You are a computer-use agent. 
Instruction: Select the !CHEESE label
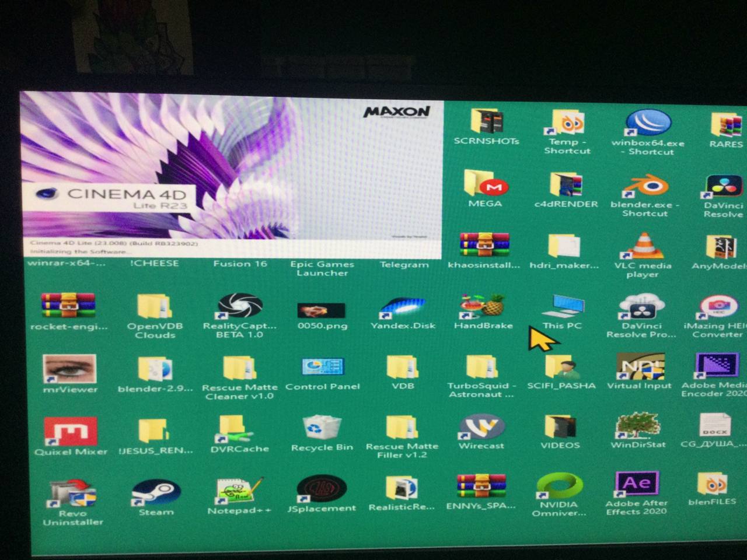pos(155,263)
